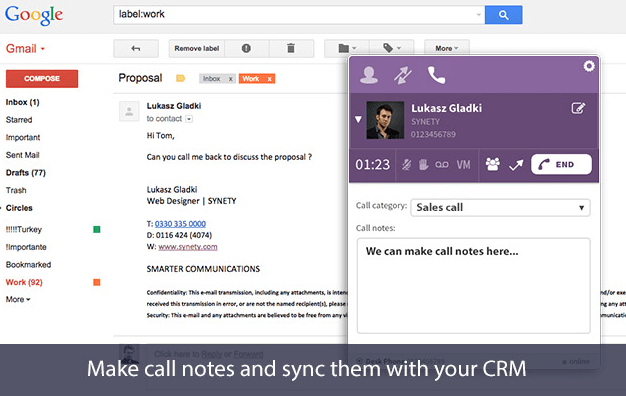
Task: Put the call on hold with hand icon
Action: (x=424, y=164)
